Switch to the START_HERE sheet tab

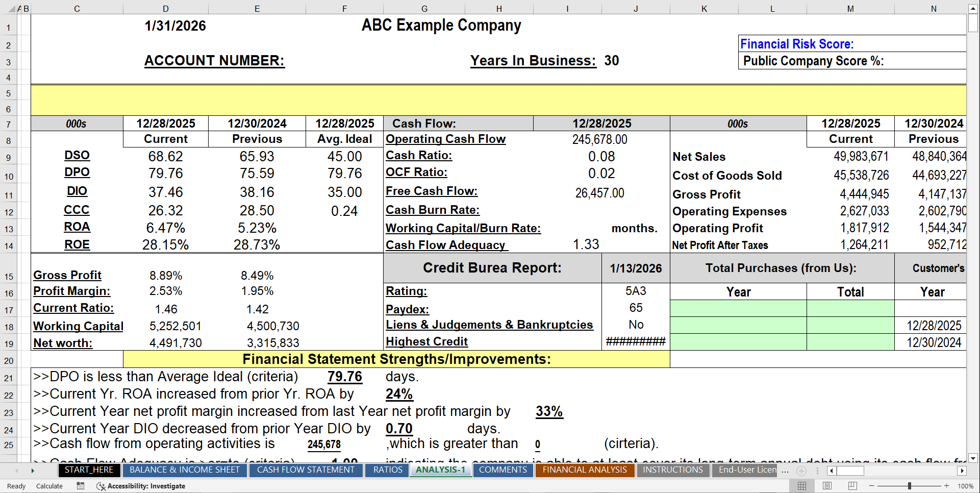point(89,470)
